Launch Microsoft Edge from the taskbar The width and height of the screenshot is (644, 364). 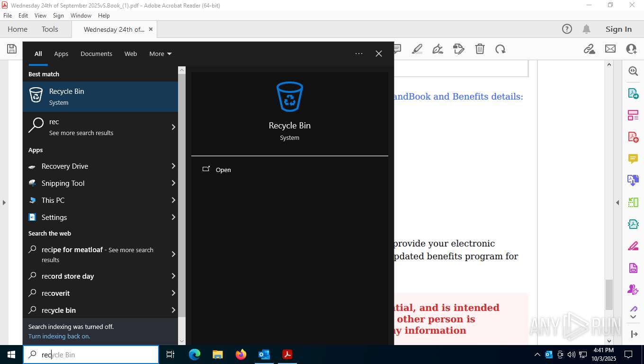pos(195,354)
